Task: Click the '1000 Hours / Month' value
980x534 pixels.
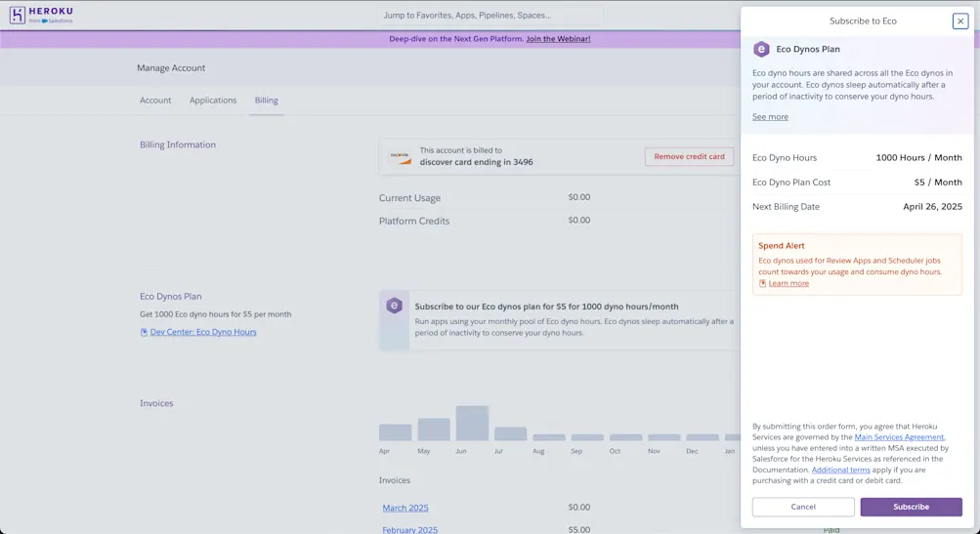Action: tap(918, 158)
